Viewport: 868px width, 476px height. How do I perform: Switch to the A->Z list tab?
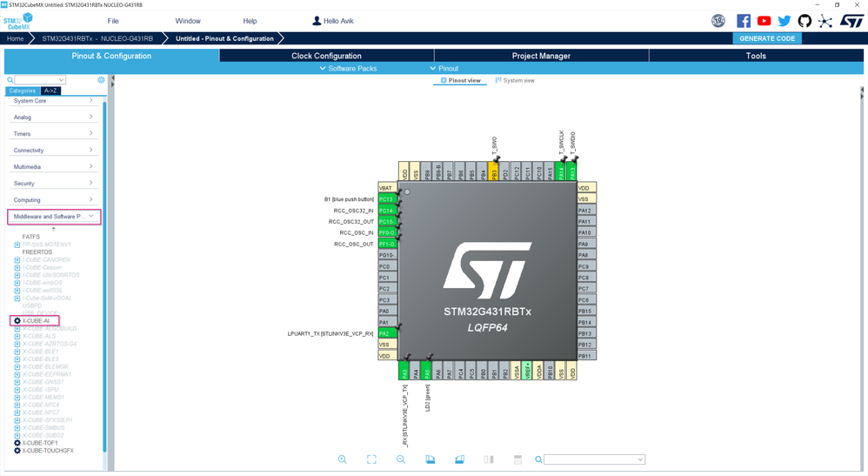[50, 91]
